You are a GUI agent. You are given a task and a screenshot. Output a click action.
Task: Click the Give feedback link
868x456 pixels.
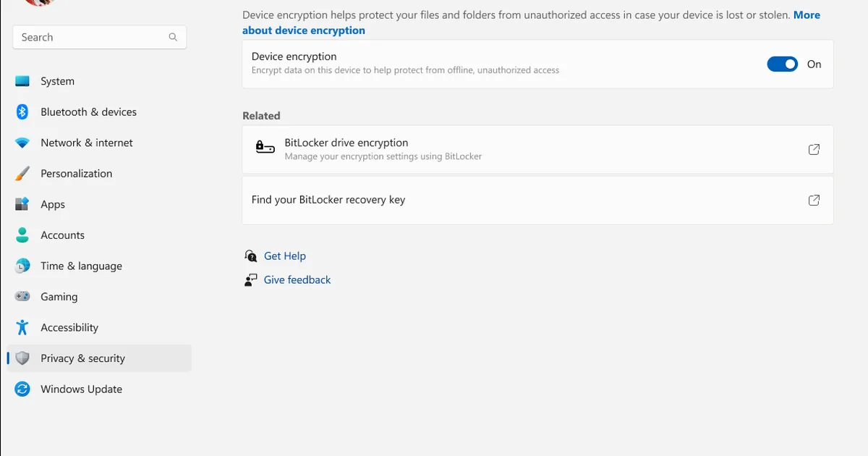(297, 279)
